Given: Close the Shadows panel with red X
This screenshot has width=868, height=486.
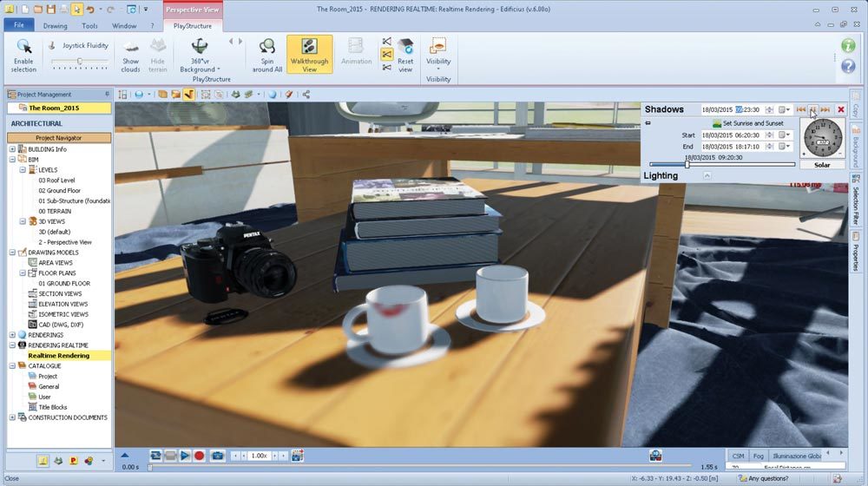Looking at the screenshot, I should pyautogui.click(x=840, y=109).
